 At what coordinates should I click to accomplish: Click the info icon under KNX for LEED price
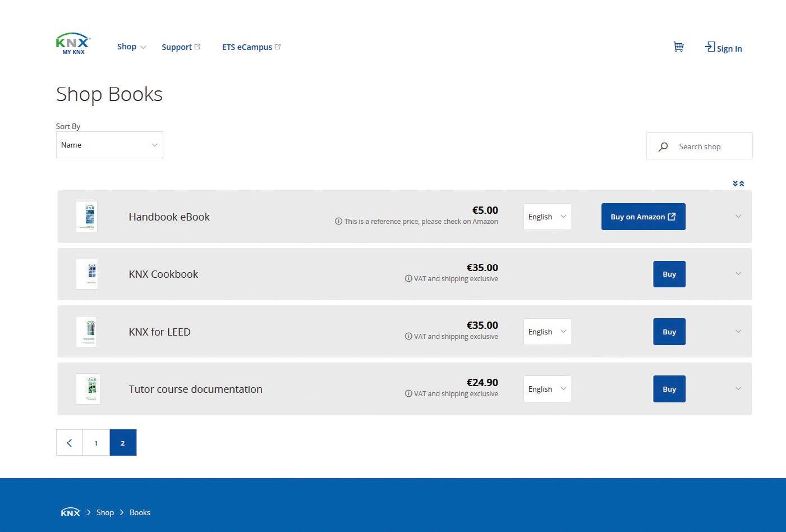coord(408,337)
